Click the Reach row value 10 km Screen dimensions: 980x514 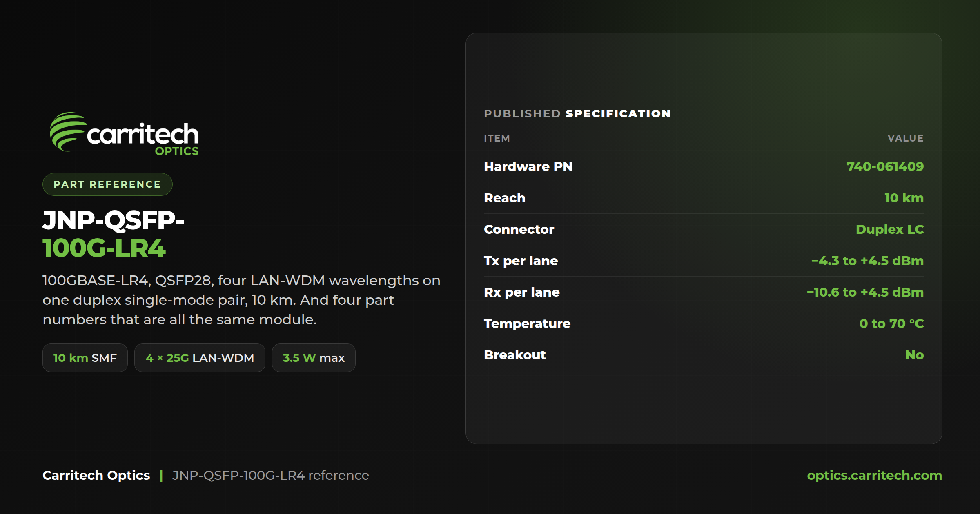pyautogui.click(x=904, y=198)
